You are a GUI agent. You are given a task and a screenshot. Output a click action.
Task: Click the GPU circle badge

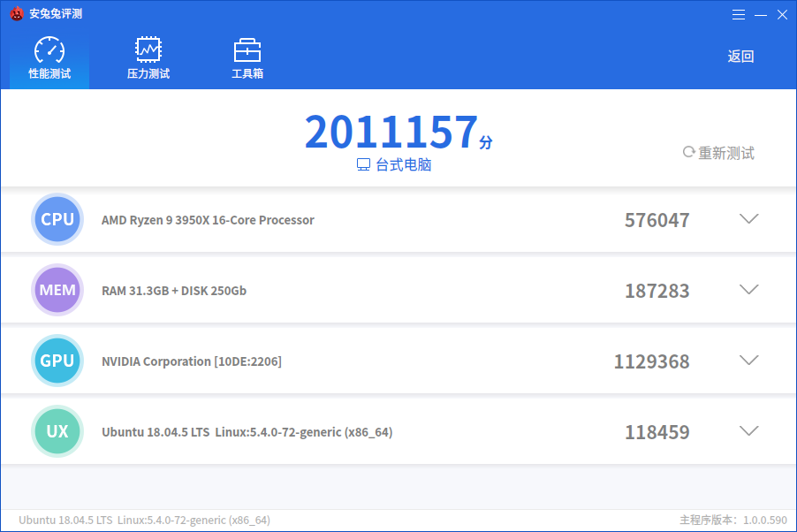(x=57, y=361)
